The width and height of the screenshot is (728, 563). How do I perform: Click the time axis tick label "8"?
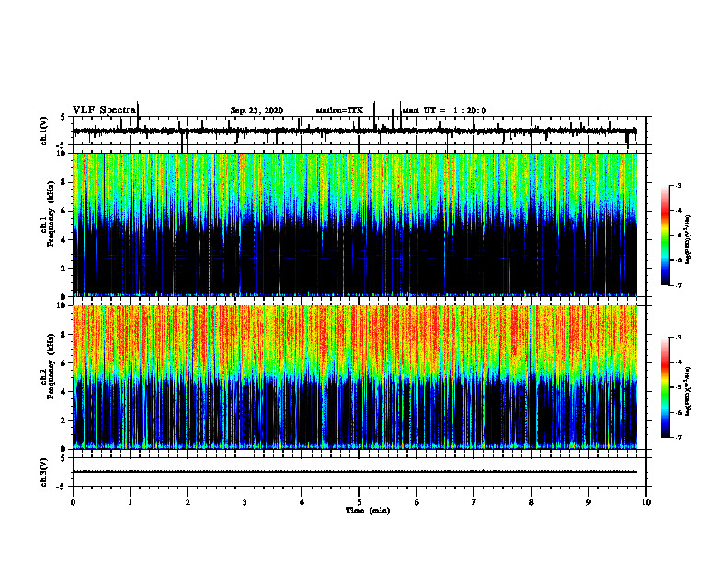[x=531, y=502]
